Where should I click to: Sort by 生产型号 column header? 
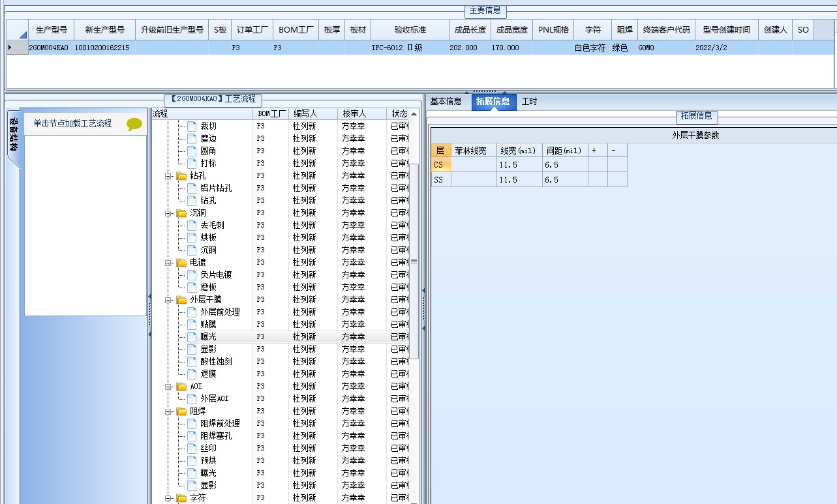coord(51,30)
